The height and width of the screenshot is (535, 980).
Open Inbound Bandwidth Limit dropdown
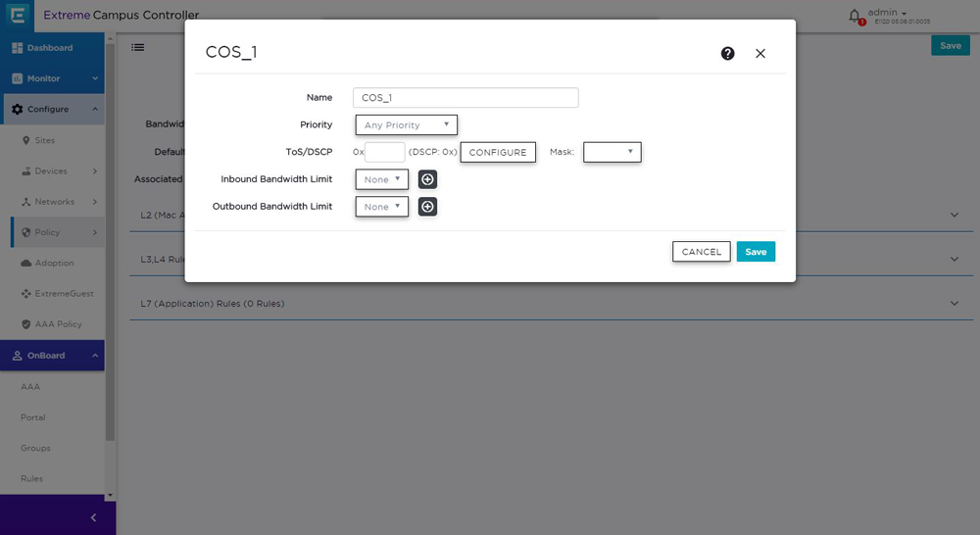[x=381, y=179]
